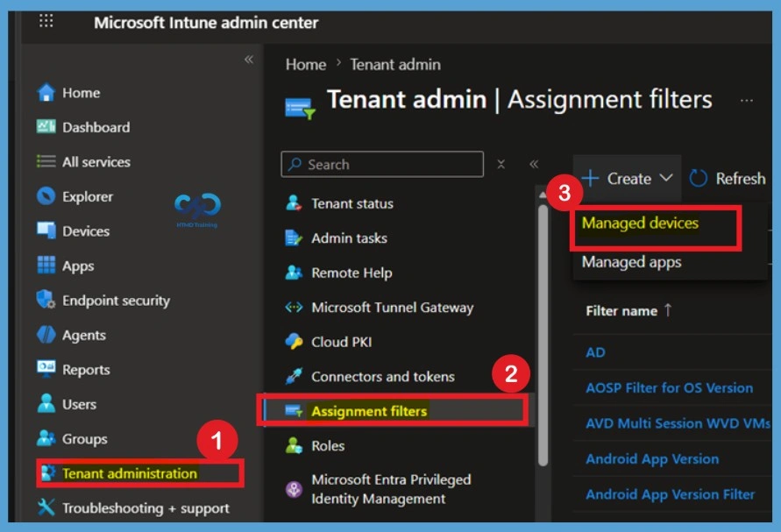Click the Tenant status icon

[x=294, y=203]
